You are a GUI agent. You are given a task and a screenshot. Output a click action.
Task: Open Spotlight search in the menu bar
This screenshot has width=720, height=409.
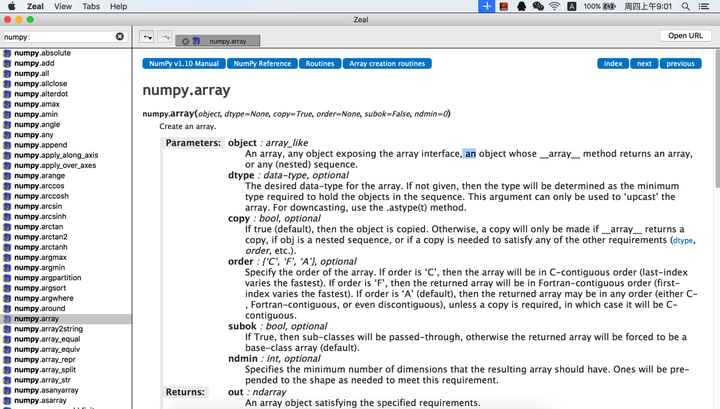(686, 6)
